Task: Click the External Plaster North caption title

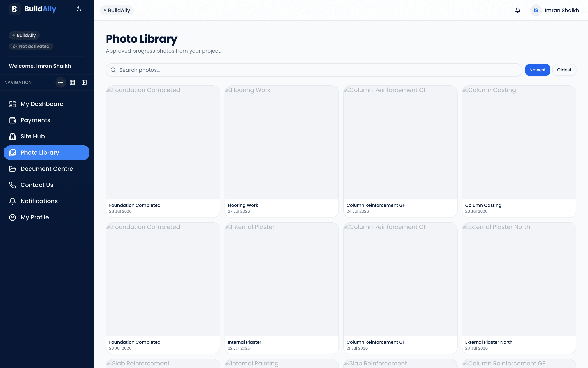Action: 489,342
